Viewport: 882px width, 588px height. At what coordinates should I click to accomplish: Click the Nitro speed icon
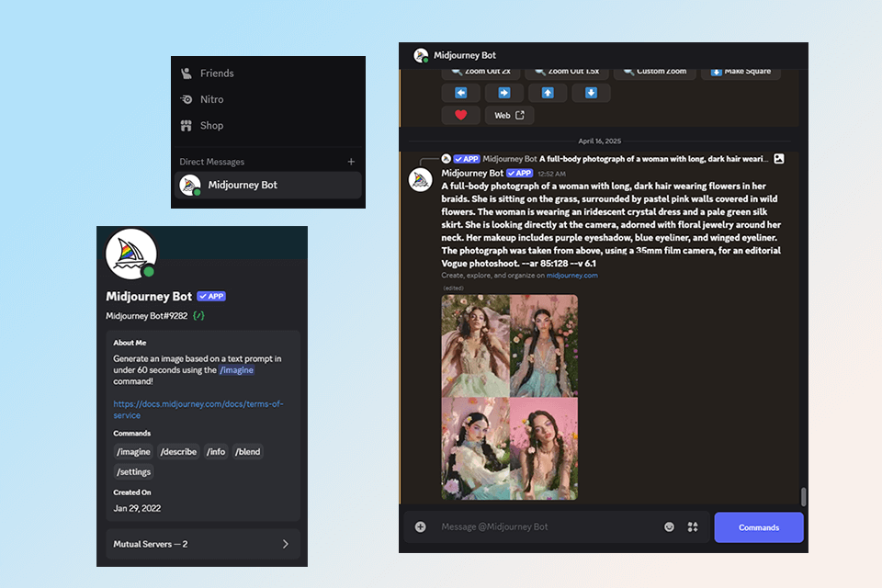pyautogui.click(x=187, y=99)
